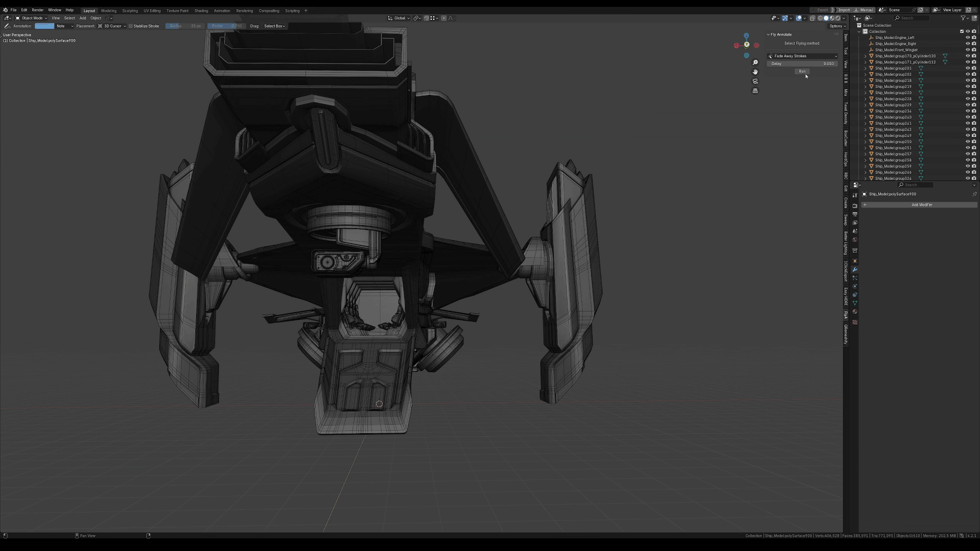Viewport: 980px width, 551px height.
Task: Click the pan view hand icon
Action: [755, 72]
